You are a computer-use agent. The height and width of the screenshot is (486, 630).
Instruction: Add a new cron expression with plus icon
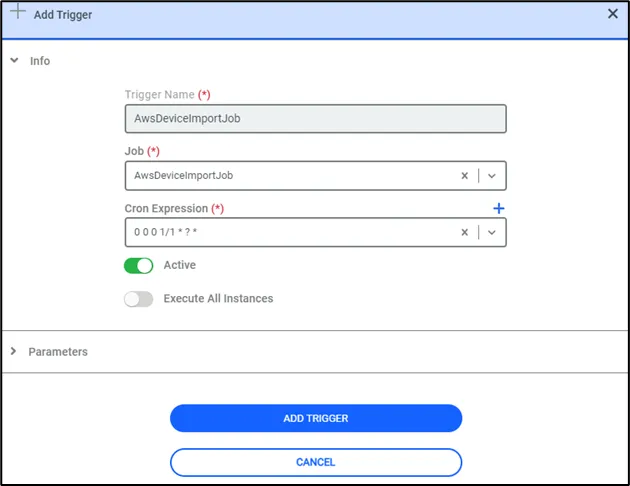499,208
